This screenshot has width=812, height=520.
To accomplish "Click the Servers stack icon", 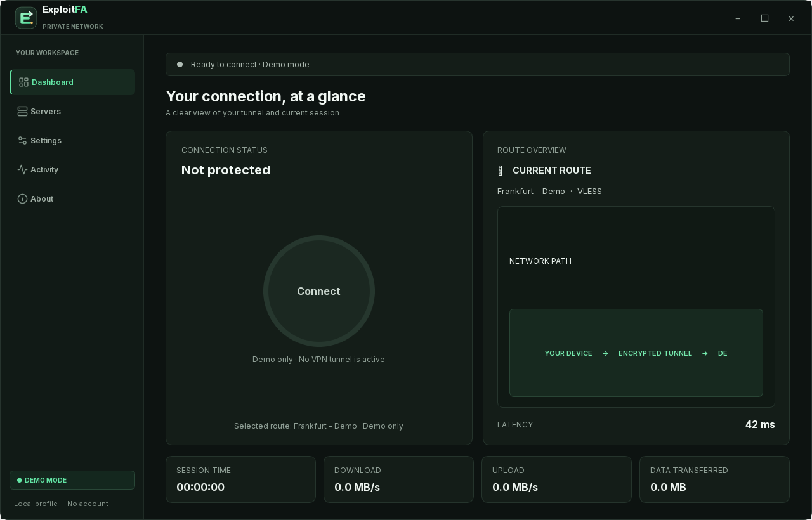I will 23,112.
